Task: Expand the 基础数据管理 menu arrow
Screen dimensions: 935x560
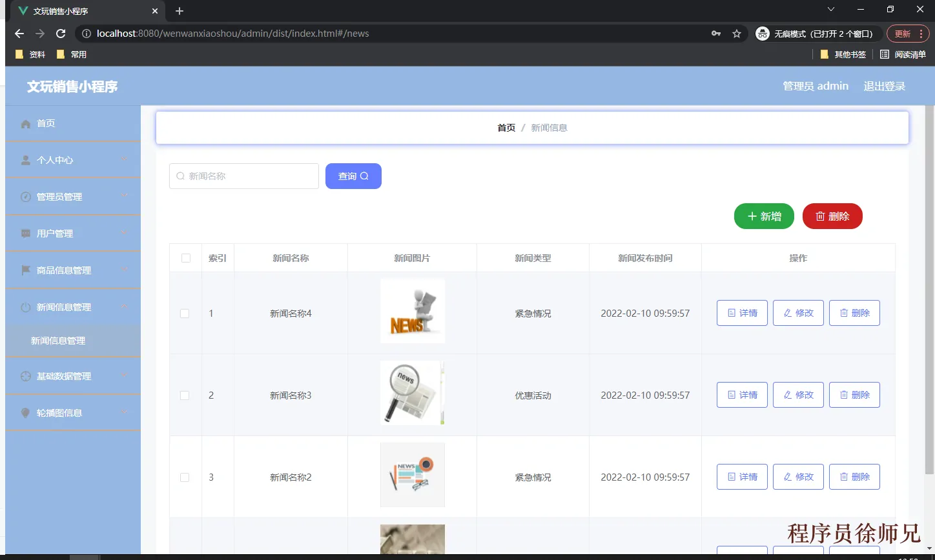Action: 125,375
